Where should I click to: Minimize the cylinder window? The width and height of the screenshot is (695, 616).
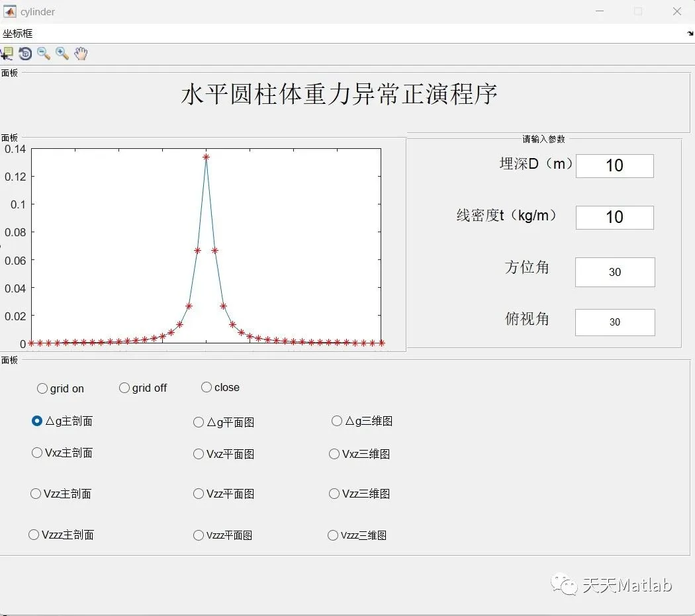coord(600,11)
